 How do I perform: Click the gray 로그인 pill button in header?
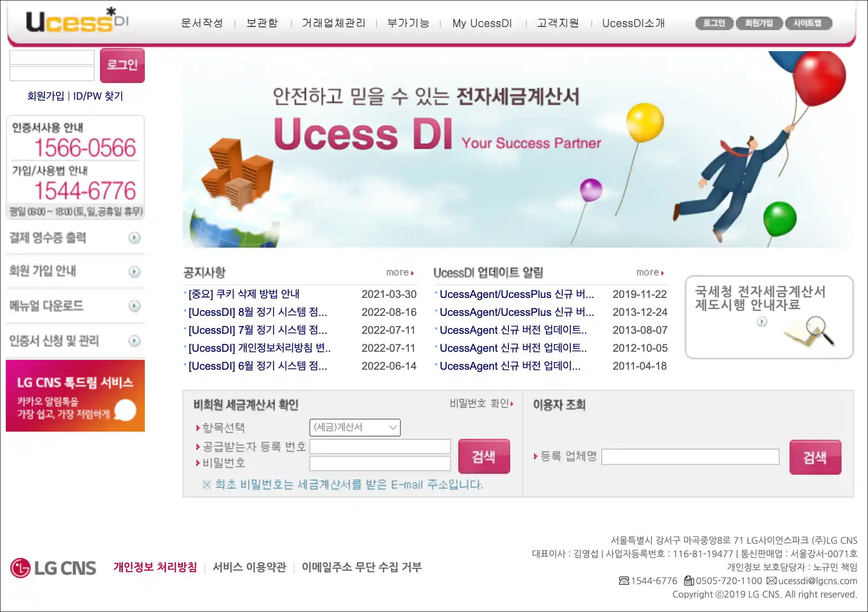pos(714,23)
